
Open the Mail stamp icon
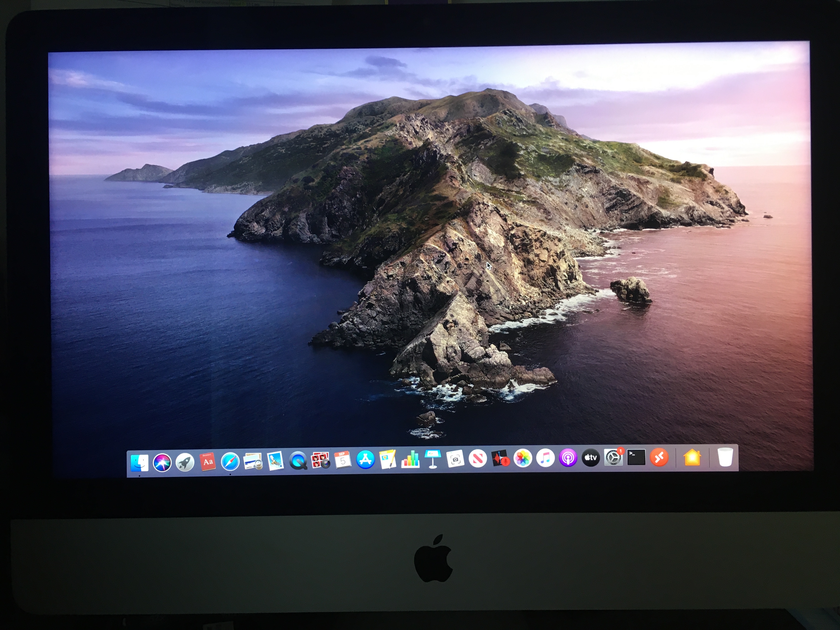pos(275,461)
